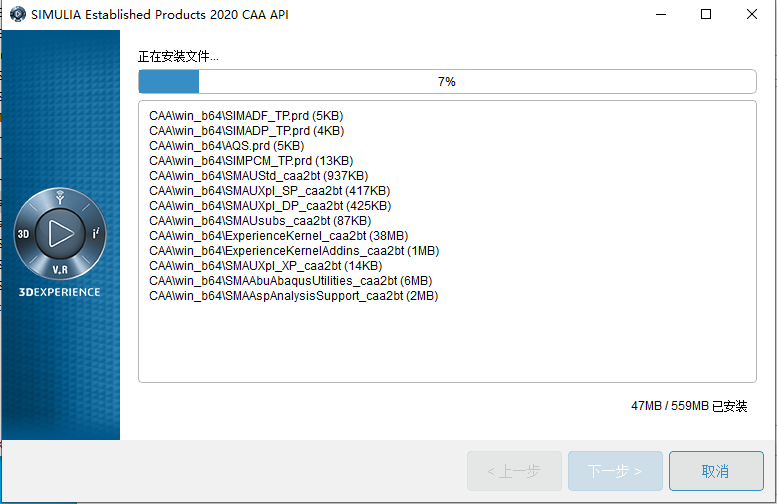
Task: Select the SMAAbuAbaqusUtilities_caa2bt (6MB) line
Action: pos(290,281)
